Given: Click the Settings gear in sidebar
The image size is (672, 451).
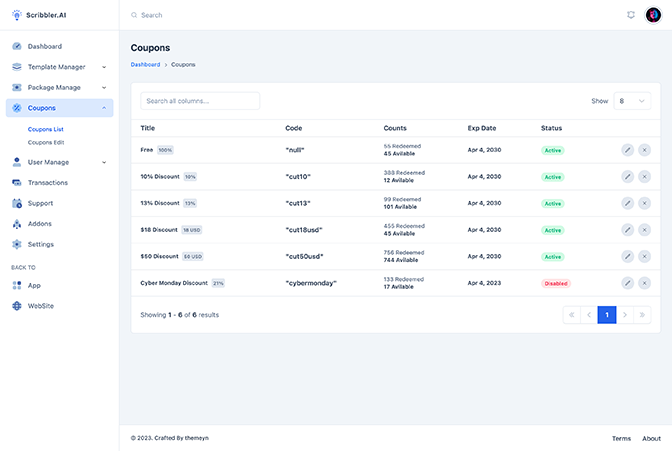Looking at the screenshot, I should [17, 244].
